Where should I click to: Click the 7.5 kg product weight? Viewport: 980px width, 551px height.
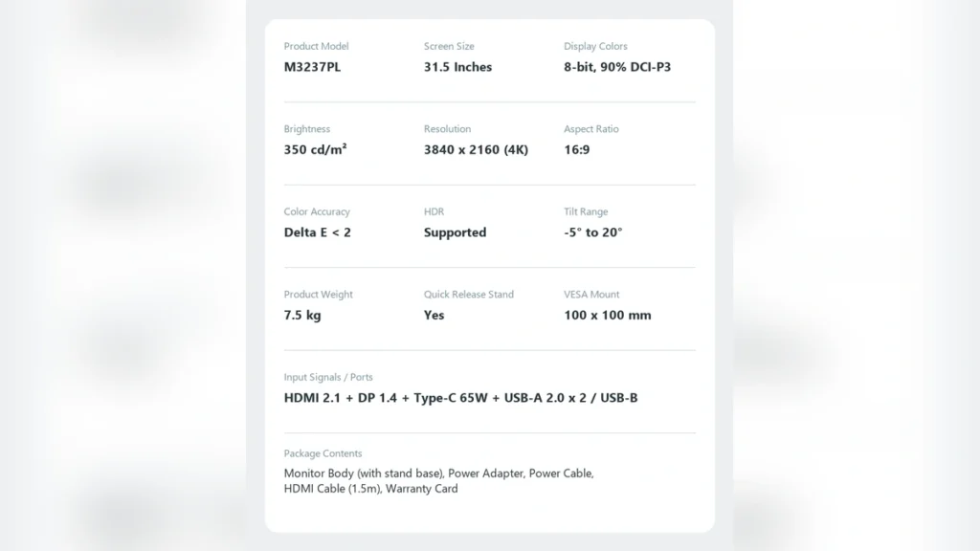pyautogui.click(x=302, y=315)
